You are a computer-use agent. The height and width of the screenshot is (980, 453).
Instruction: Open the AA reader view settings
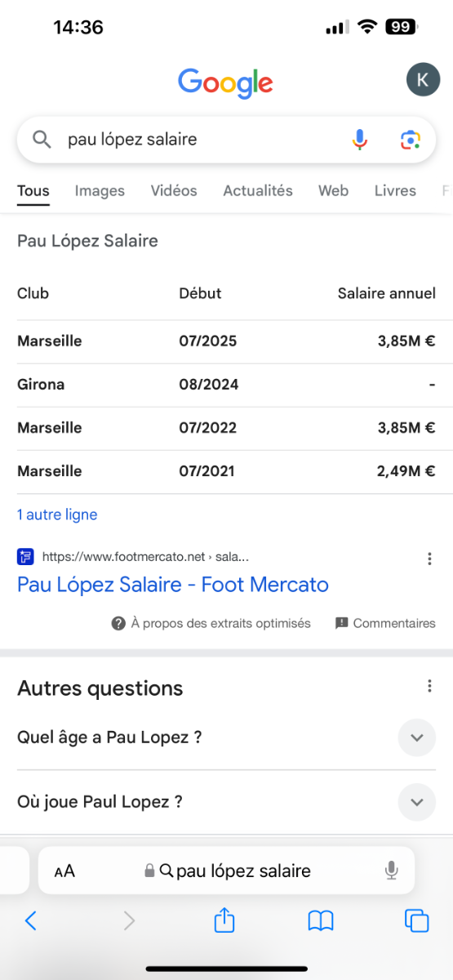pyautogui.click(x=64, y=871)
